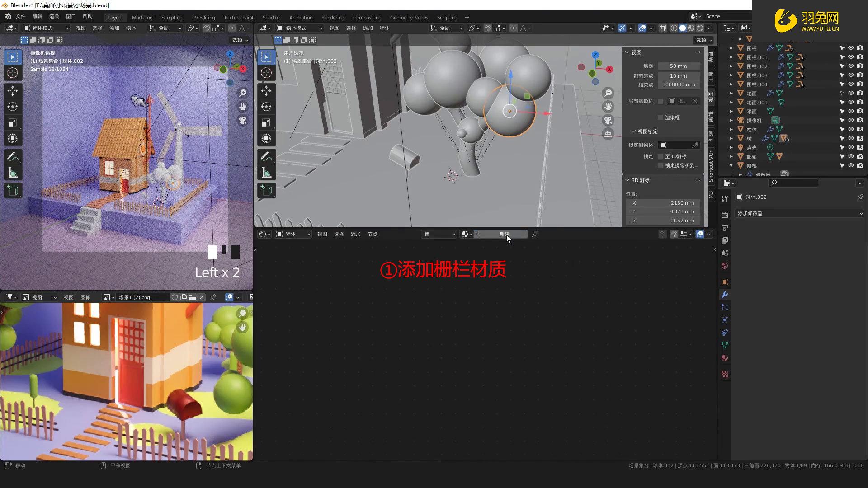This screenshot has height=488, width=868.
Task: Open the Modifier Properties wrench tab
Action: click(x=724, y=295)
